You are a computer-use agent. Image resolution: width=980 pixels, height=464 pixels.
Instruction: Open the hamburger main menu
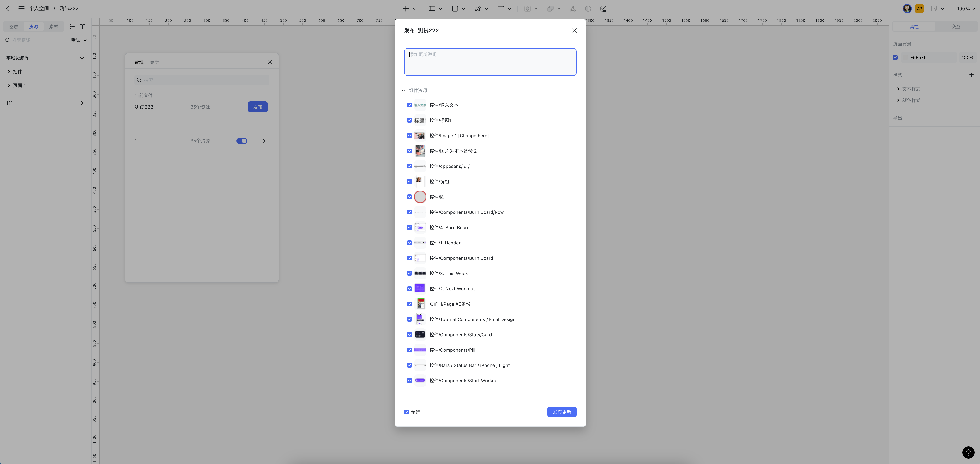pos(21,8)
